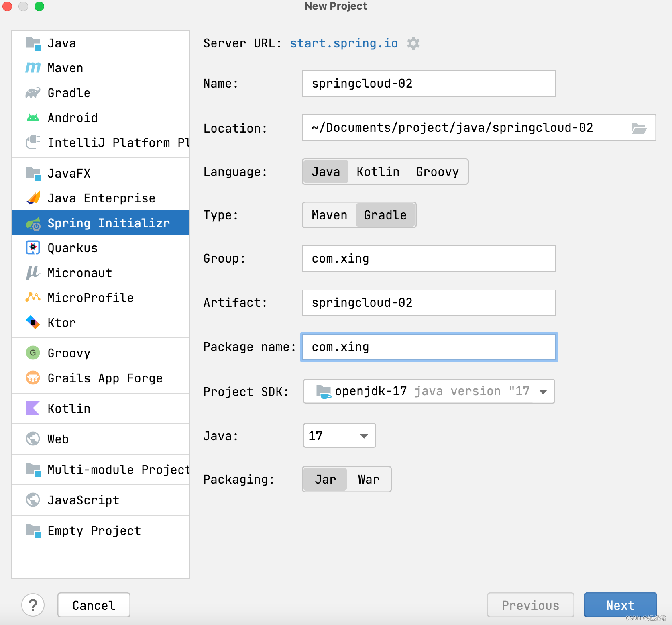Select Java Enterprise in the generators list

(x=101, y=198)
